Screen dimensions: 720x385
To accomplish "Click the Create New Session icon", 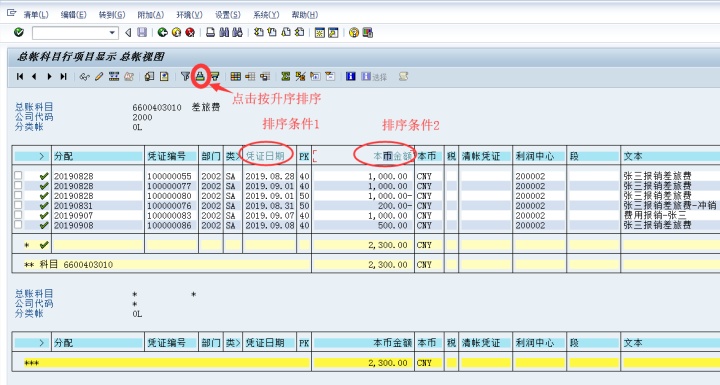I will pyautogui.click(x=320, y=33).
